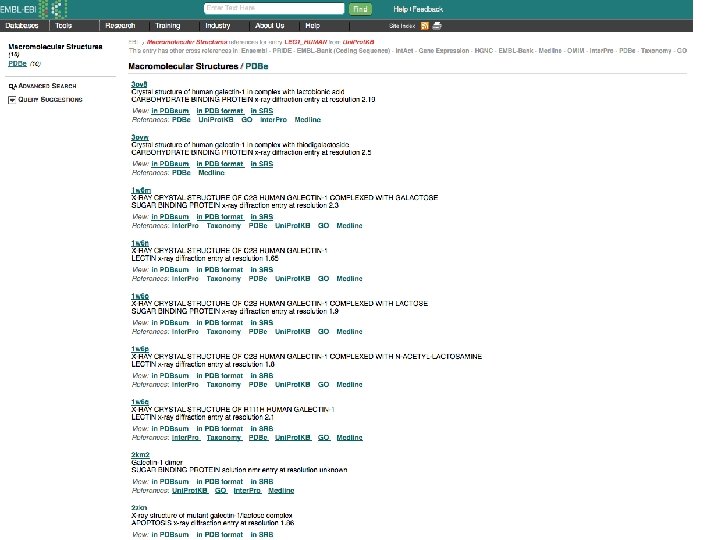The image size is (720, 540).
Task: Click the Query Suggestions label
Action: (x=50, y=99)
